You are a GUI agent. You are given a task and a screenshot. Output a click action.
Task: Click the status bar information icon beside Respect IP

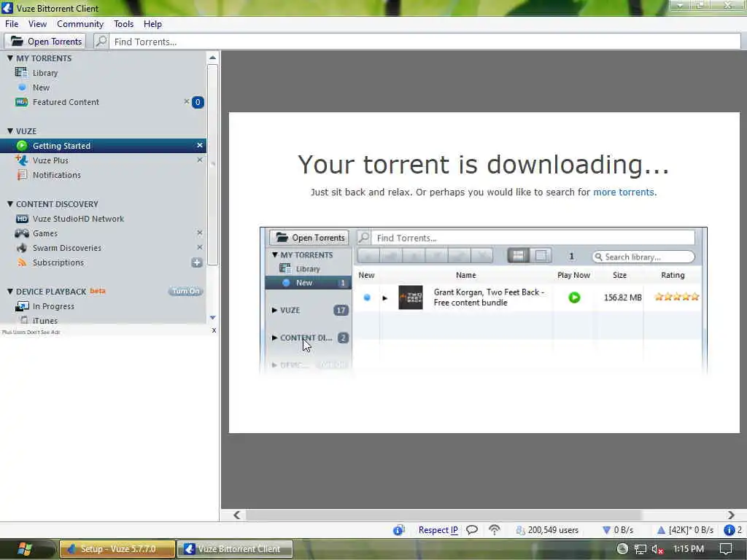[x=399, y=530]
